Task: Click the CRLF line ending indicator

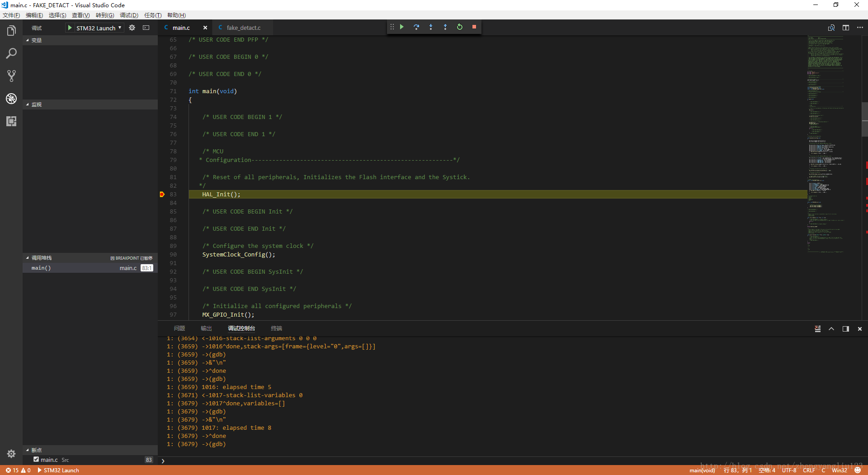Action: coord(808,470)
